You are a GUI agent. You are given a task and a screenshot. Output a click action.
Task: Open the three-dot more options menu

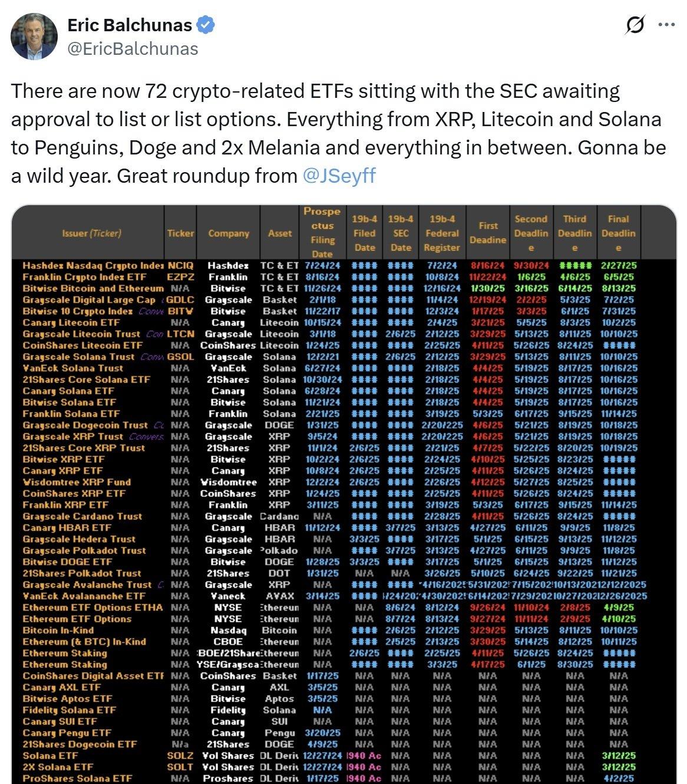(x=666, y=25)
